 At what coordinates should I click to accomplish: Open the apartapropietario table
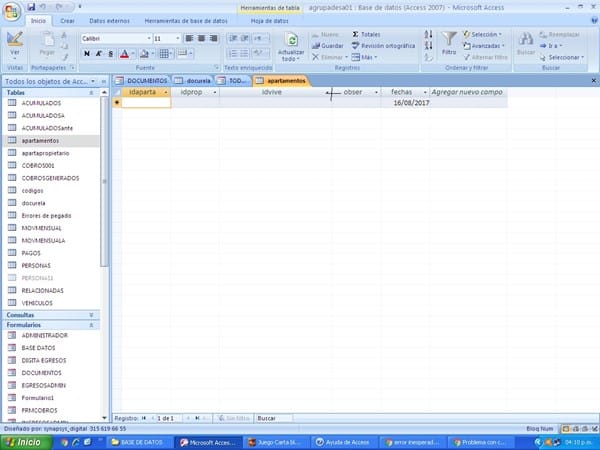pyautogui.click(x=45, y=153)
